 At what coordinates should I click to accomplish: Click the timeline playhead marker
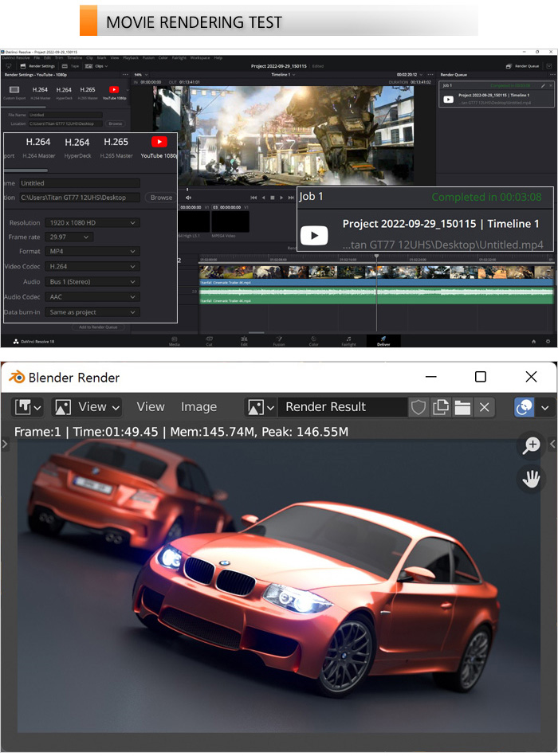pyautogui.click(x=377, y=257)
